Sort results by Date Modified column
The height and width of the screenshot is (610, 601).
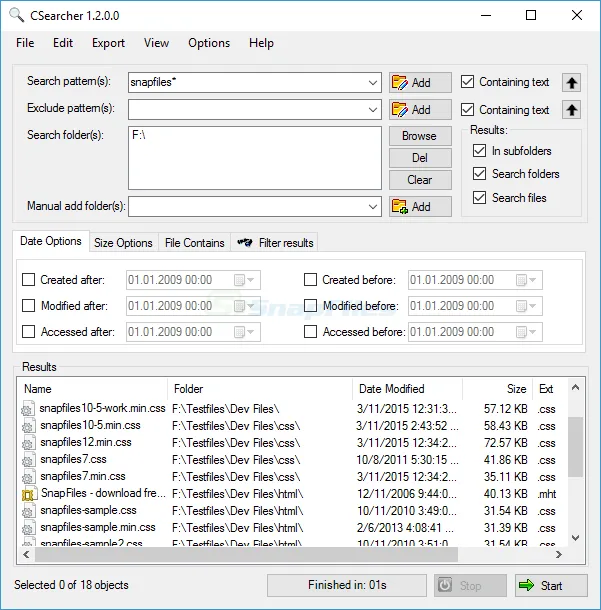[407, 389]
